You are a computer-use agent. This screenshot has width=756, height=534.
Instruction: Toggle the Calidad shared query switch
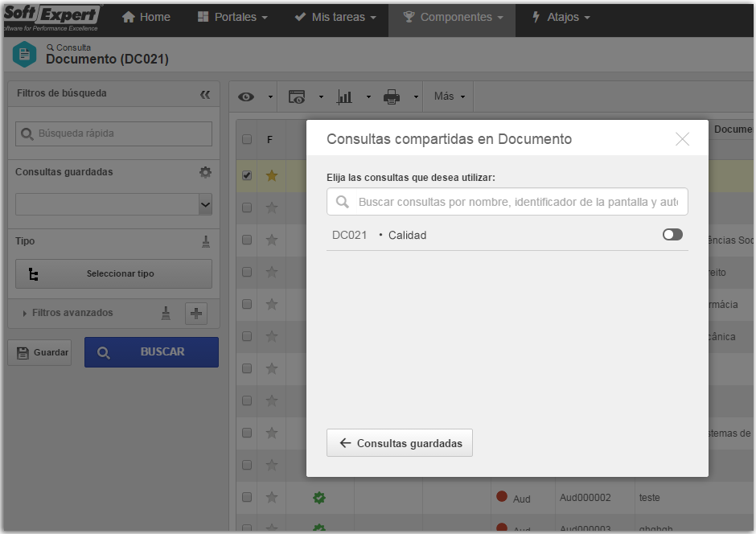click(672, 235)
